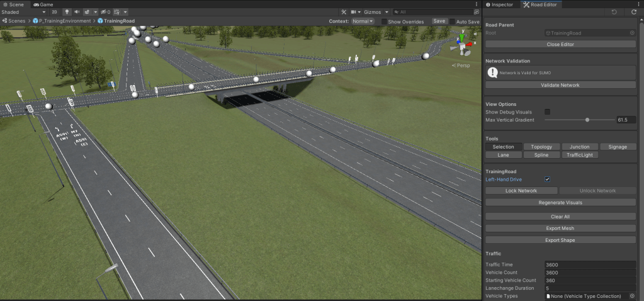Uncheck the Left-Hand Drive checkbox
The width and height of the screenshot is (644, 301).
(x=547, y=179)
